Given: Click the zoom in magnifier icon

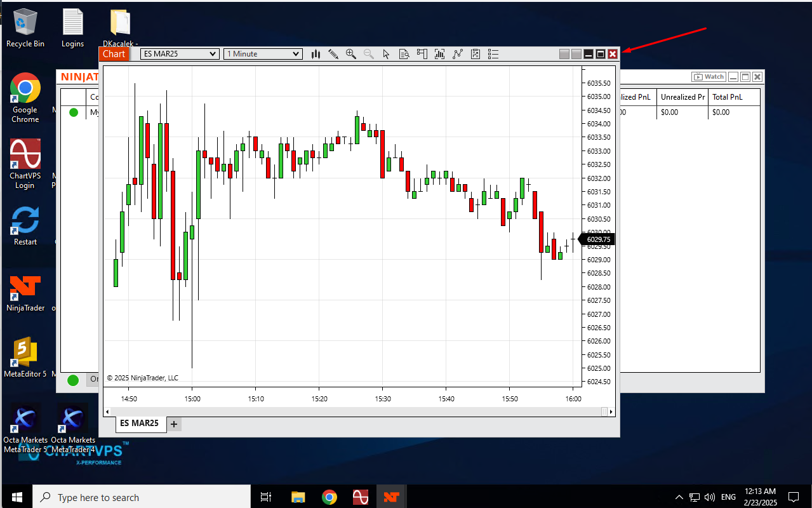Looking at the screenshot, I should [x=350, y=54].
